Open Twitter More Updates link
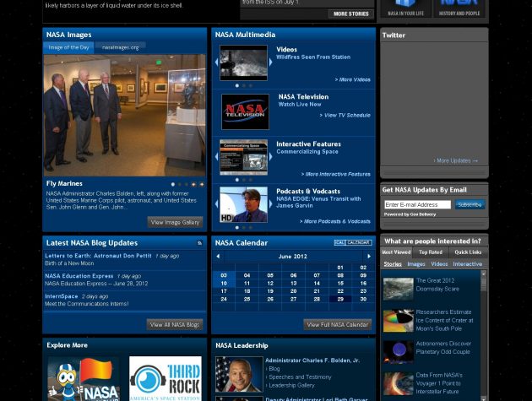Screen dimensions: 532x401 click(456, 160)
